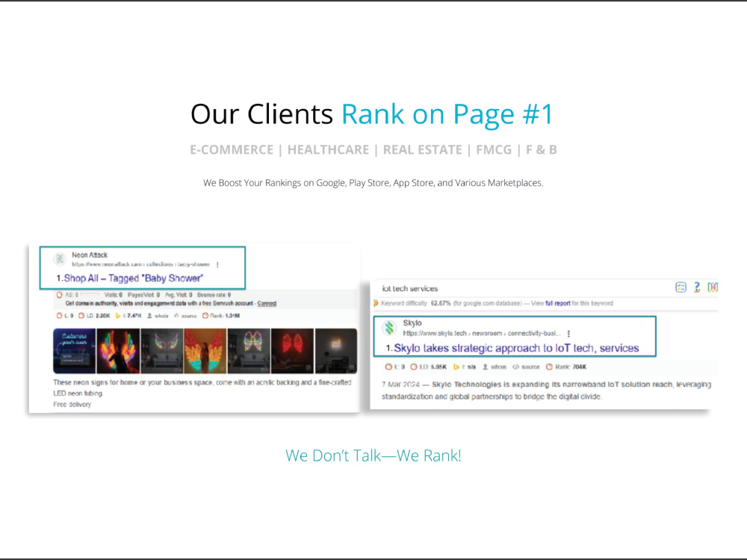Image resolution: width=747 pixels, height=560 pixels.
Task: Open whois under Skylo result
Action: 494,367
